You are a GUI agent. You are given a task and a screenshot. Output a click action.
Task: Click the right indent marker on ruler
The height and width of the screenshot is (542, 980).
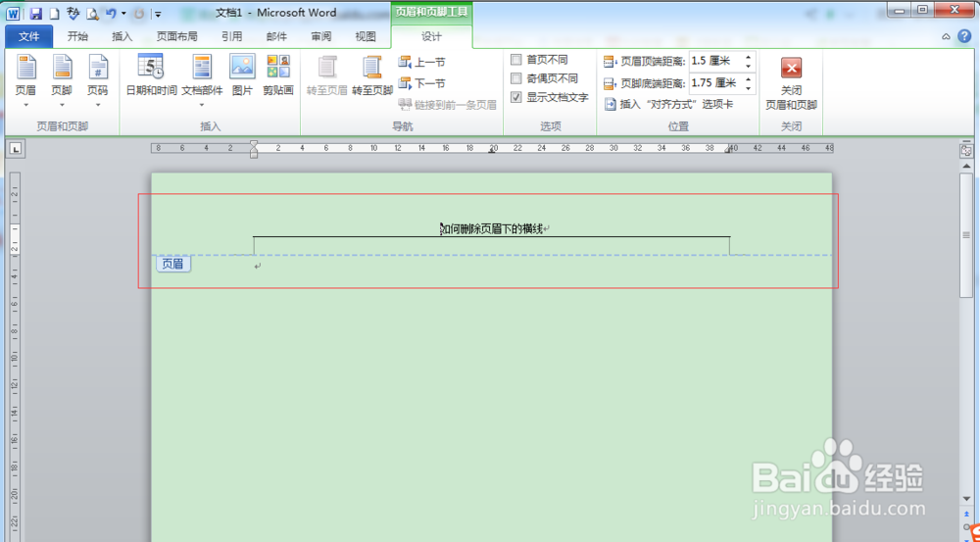click(x=728, y=150)
